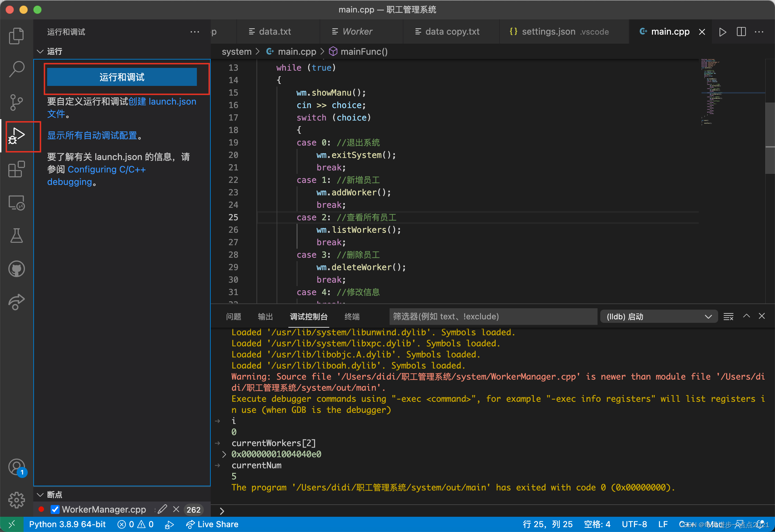Open the (lldb) 启动 session dropdown
Screen dimensions: 775x532
click(x=659, y=317)
